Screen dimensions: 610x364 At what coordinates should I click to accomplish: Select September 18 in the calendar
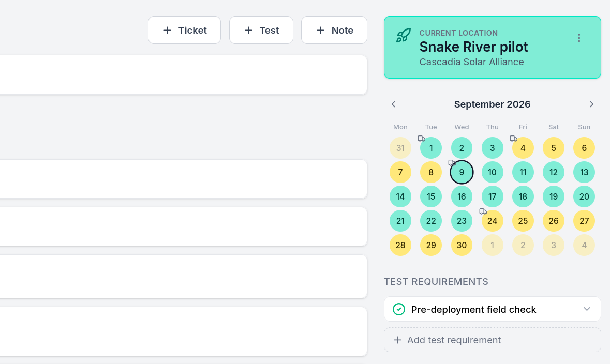point(523,196)
